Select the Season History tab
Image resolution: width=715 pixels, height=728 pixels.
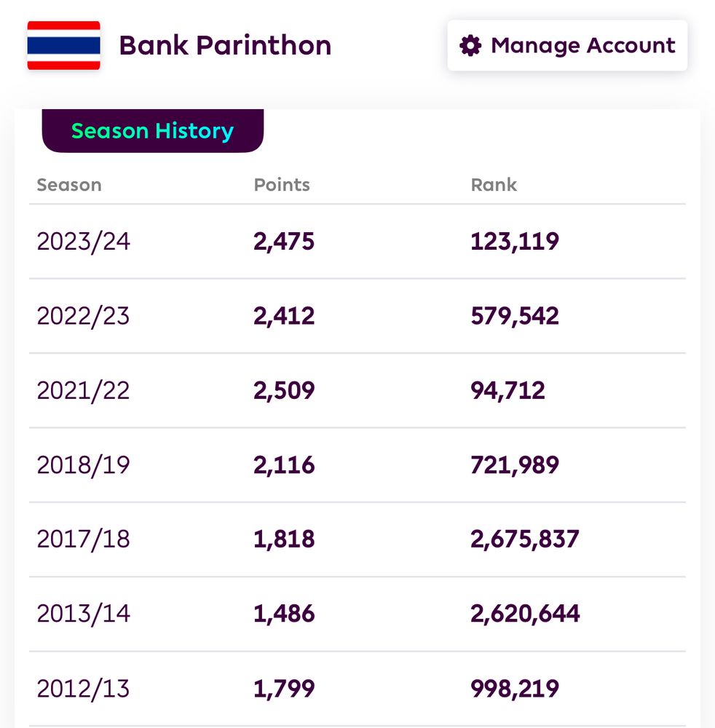pyautogui.click(x=152, y=131)
